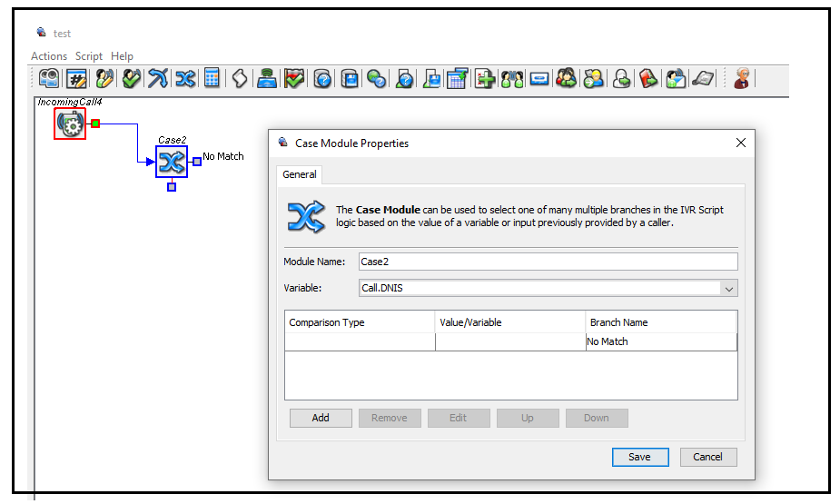The height and width of the screenshot is (504, 840).
Task: Open the Variable dropdown showing Call.DNIS
Action: pyautogui.click(x=548, y=288)
